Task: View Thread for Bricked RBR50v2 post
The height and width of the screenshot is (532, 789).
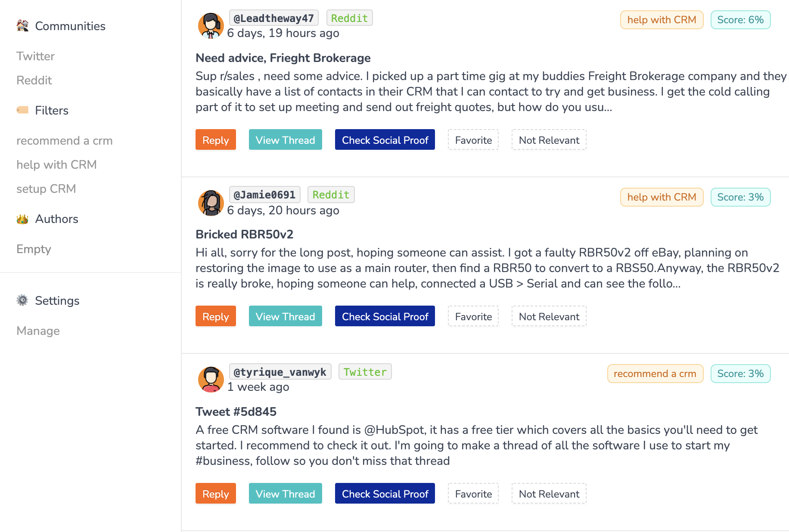Action: click(x=286, y=316)
